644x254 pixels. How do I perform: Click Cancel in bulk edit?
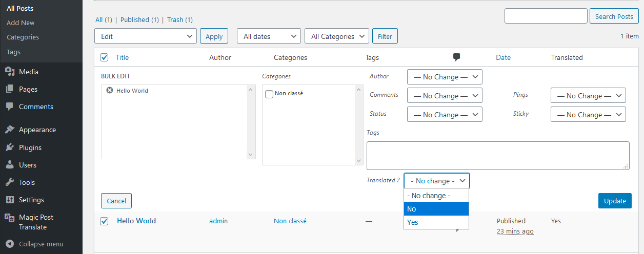(x=116, y=201)
